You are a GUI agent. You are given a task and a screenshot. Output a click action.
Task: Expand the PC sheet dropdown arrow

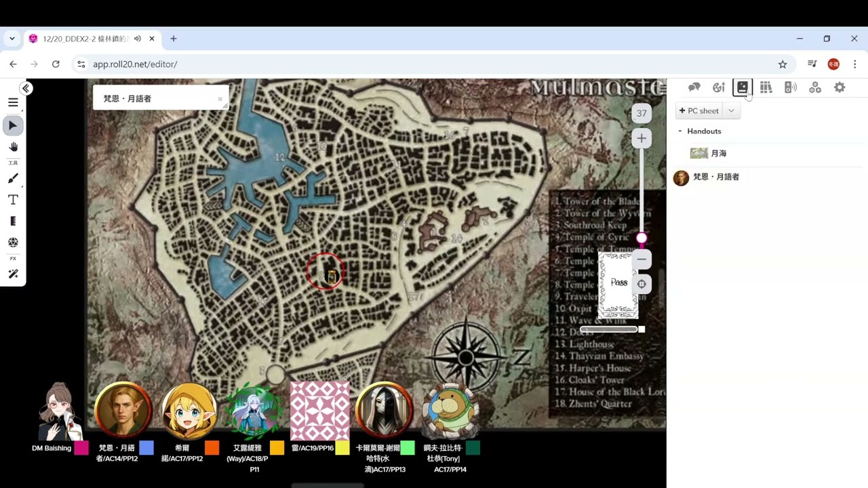[x=732, y=110]
